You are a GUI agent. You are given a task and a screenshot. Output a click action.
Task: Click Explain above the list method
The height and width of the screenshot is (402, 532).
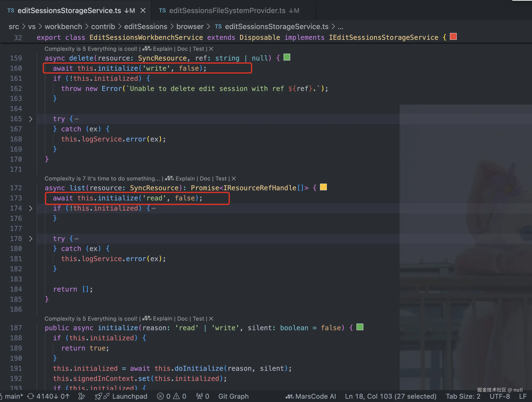(x=185, y=179)
